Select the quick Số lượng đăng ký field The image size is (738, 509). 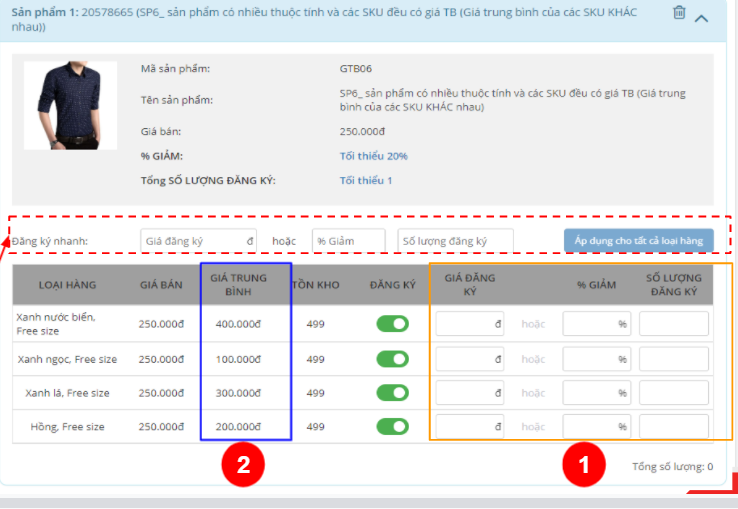pos(455,241)
